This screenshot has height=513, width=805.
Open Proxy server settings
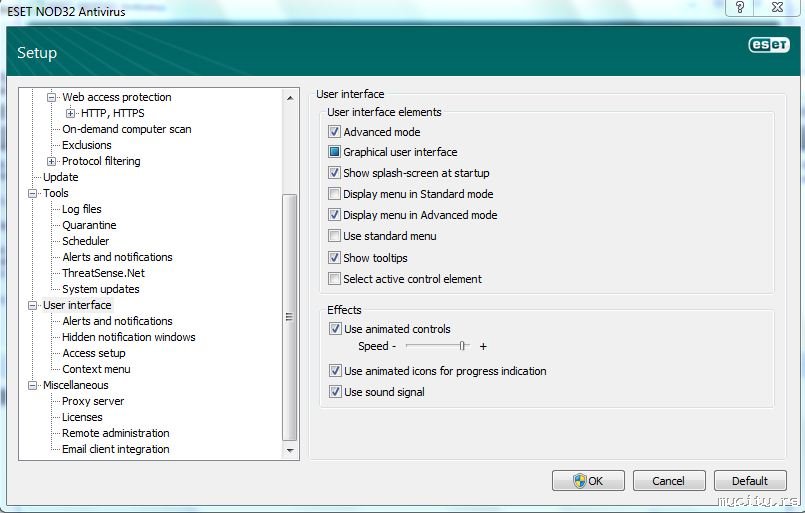pyautogui.click(x=93, y=401)
